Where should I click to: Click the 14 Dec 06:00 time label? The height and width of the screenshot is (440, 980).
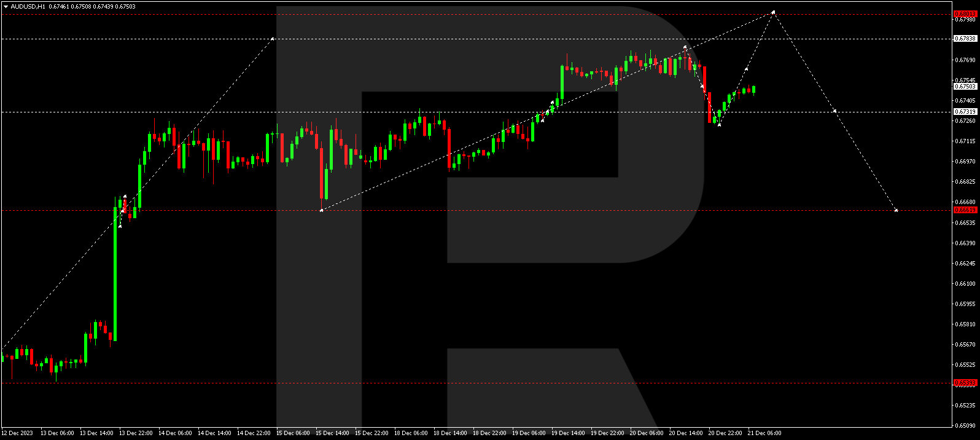(x=175, y=433)
